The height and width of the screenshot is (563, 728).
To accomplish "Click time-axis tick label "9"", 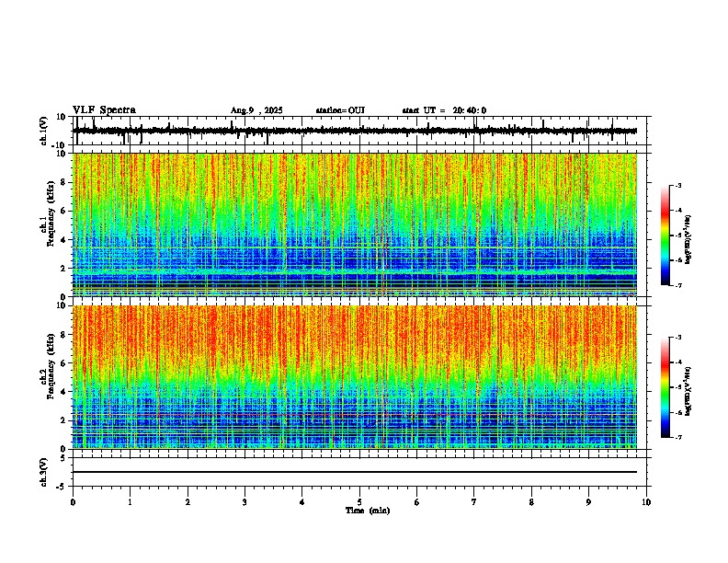I will pos(588,502).
